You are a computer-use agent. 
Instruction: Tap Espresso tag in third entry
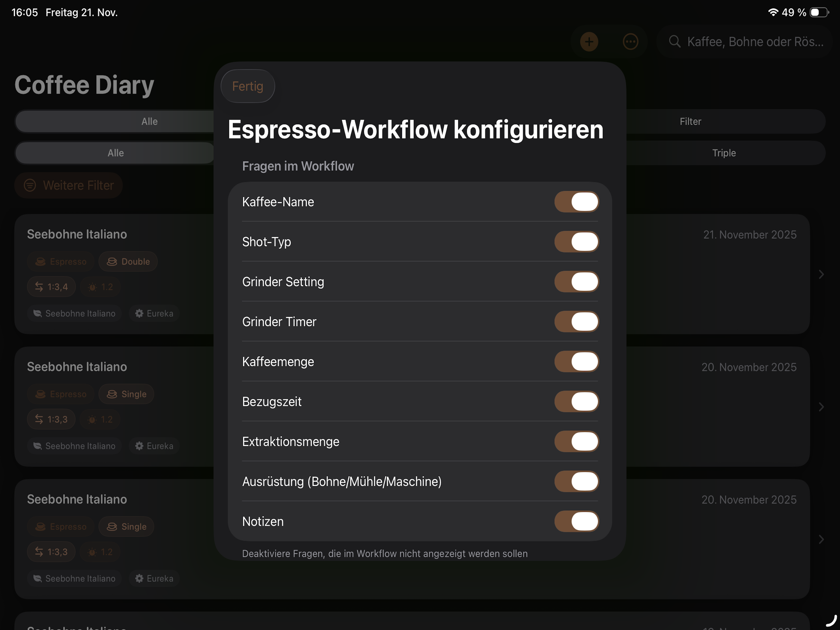click(x=60, y=527)
